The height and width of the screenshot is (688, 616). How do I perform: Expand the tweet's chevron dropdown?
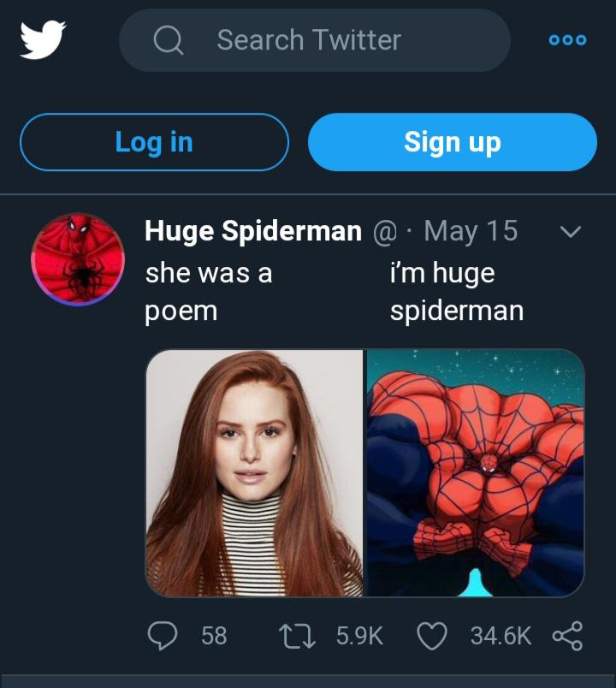pos(569,232)
